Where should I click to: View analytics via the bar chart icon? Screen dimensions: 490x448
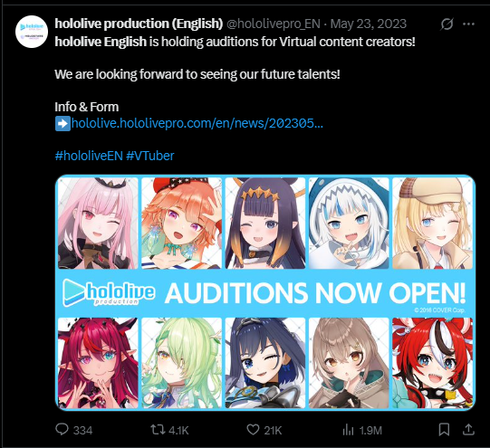pyautogui.click(x=348, y=430)
